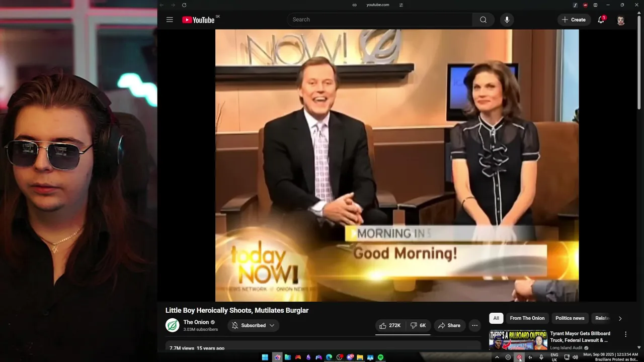Expand description at 7.7M views text
The width and height of the screenshot is (644, 362).
click(x=197, y=348)
